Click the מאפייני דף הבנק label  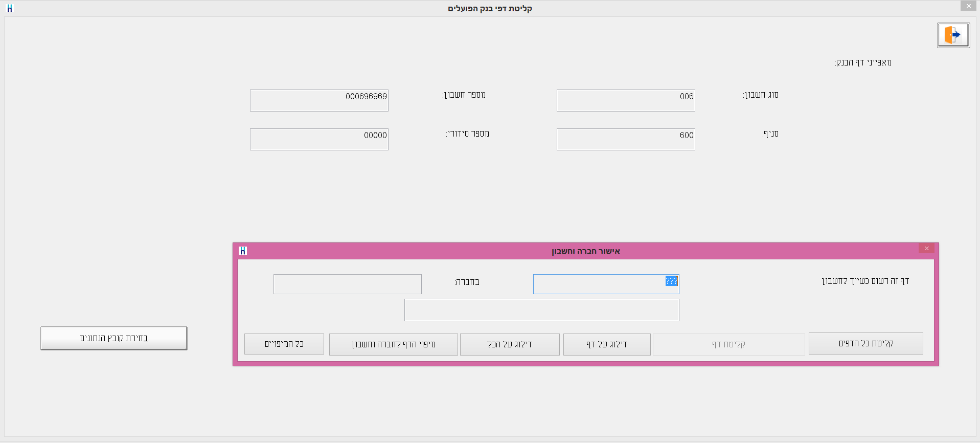pyautogui.click(x=863, y=62)
